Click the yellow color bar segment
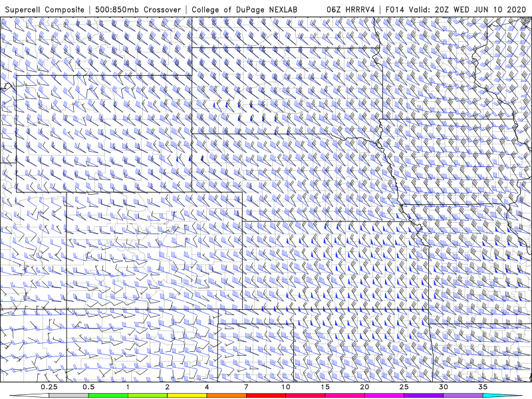The height and width of the screenshot is (399, 532). (187, 396)
